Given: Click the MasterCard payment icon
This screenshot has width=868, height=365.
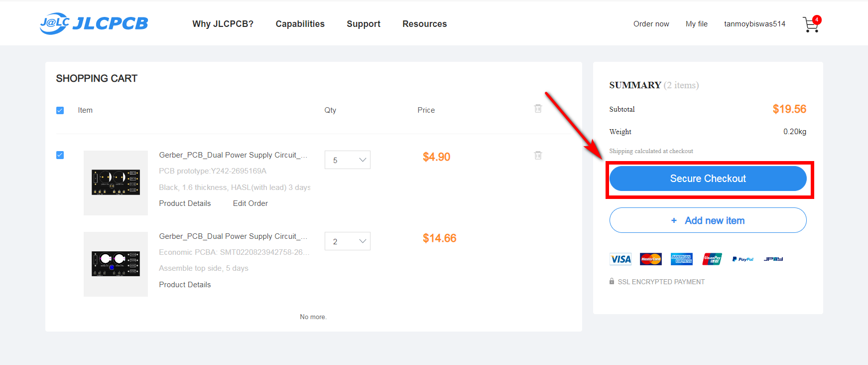Looking at the screenshot, I should [x=650, y=259].
